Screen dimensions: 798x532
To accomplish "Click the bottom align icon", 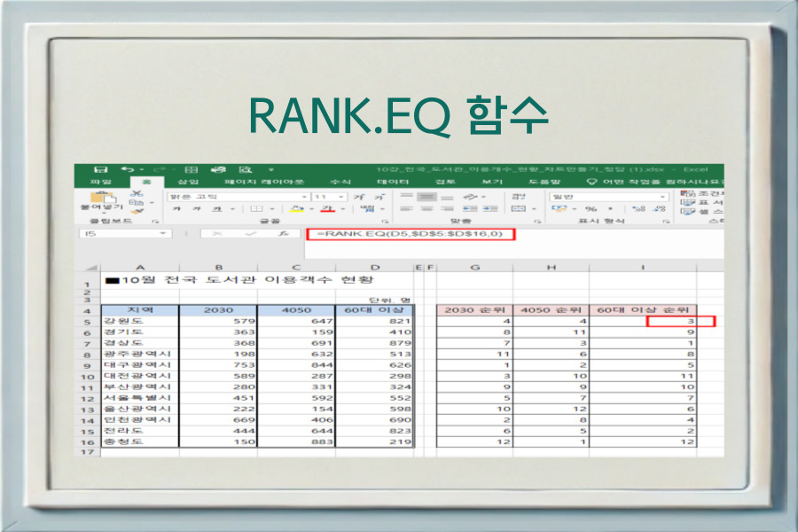I will pyautogui.click(x=447, y=198).
